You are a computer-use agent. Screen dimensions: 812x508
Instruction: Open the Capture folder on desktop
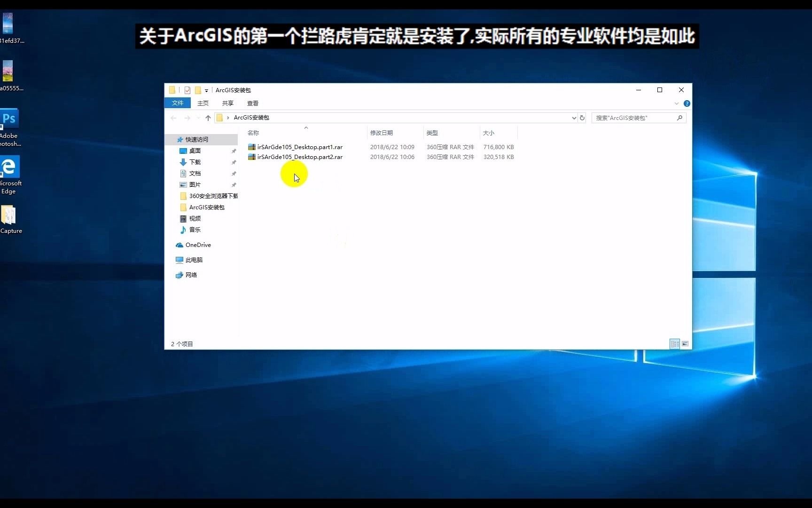tap(10, 220)
